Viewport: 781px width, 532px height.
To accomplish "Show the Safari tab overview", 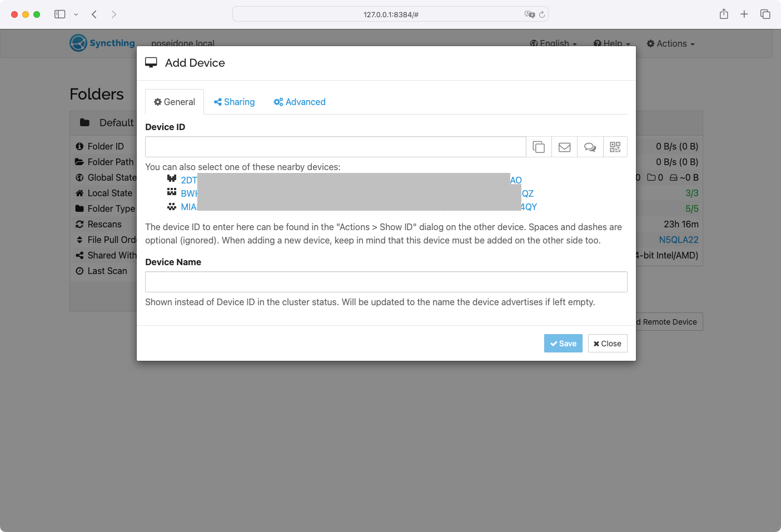I will tap(765, 14).
